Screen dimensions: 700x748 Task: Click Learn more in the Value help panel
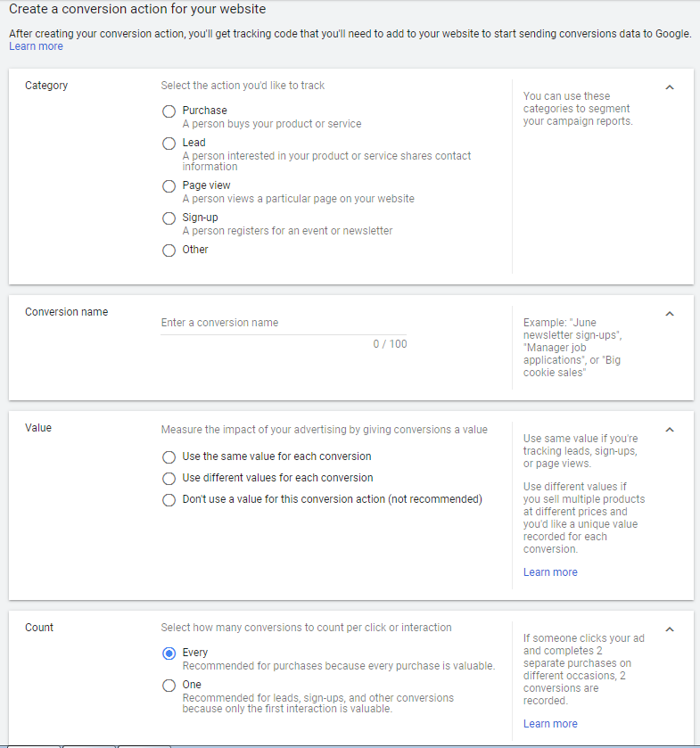tap(550, 571)
